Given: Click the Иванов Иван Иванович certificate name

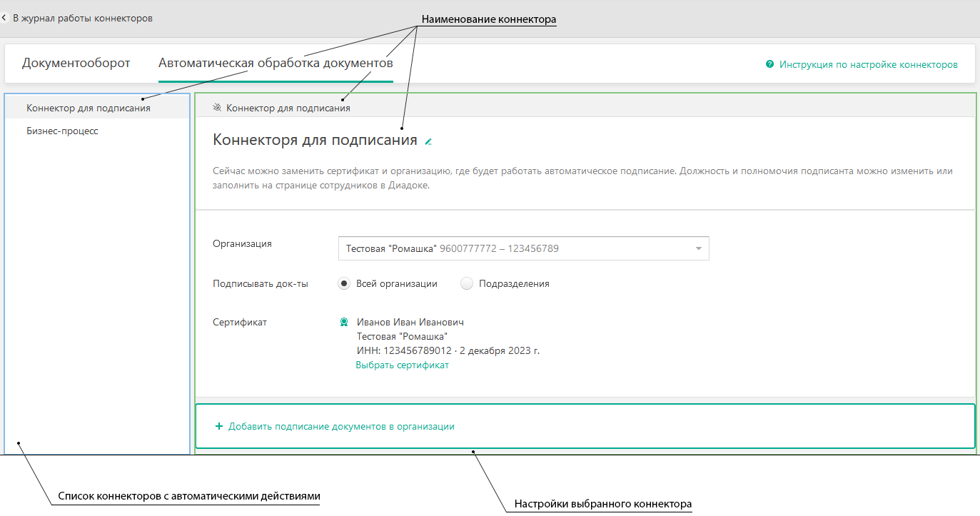Looking at the screenshot, I should click(410, 322).
